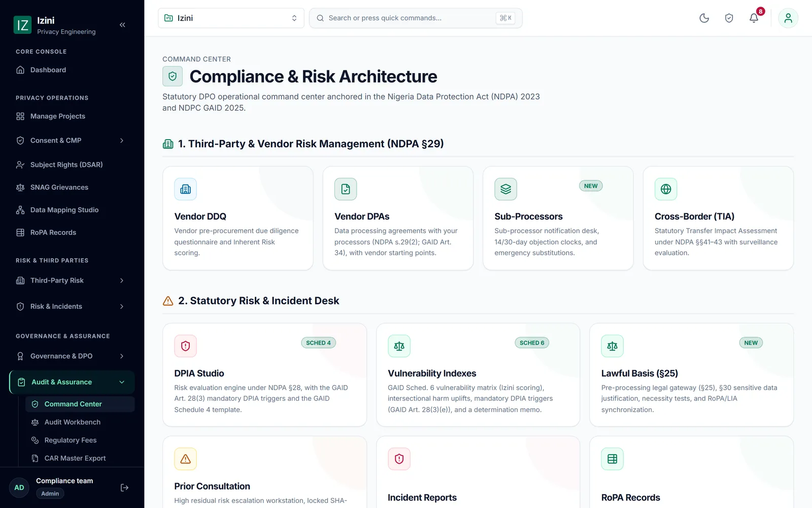Click the Prior Consultation warning triangle icon
Image resolution: width=812 pixels, height=508 pixels.
click(x=185, y=459)
